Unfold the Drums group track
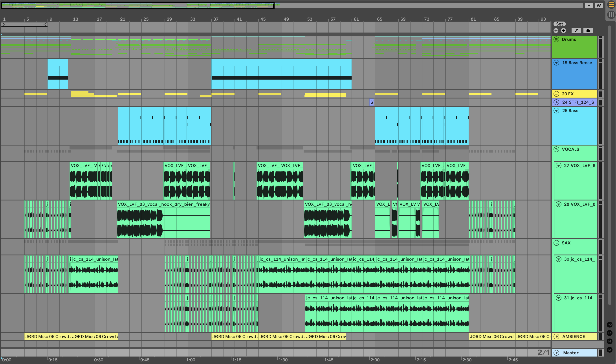The height and width of the screenshot is (364, 616). click(556, 39)
